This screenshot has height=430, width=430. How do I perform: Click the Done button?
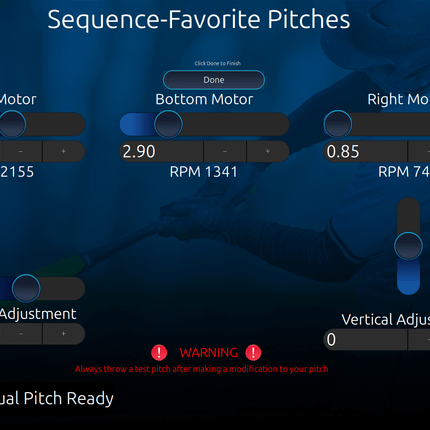pos(214,80)
